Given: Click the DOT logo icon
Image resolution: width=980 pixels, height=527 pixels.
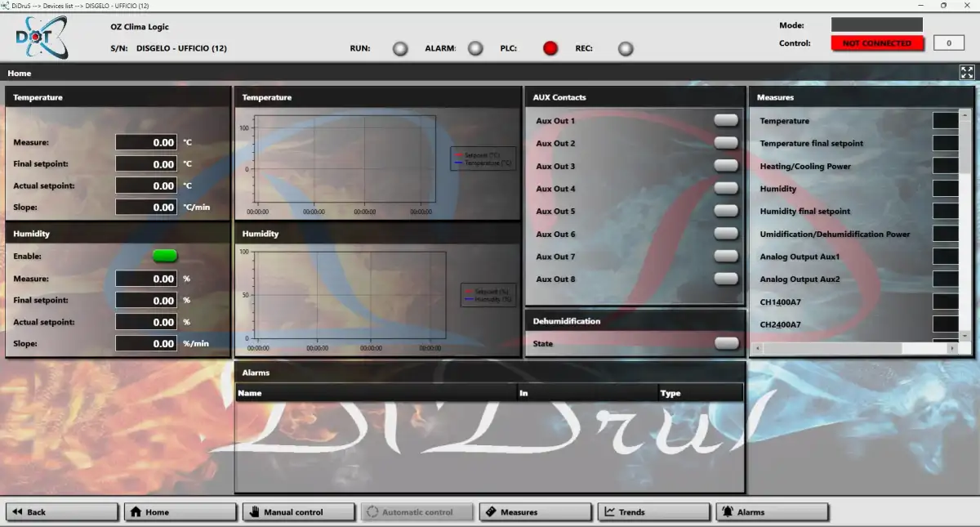Looking at the screenshot, I should (x=41, y=38).
